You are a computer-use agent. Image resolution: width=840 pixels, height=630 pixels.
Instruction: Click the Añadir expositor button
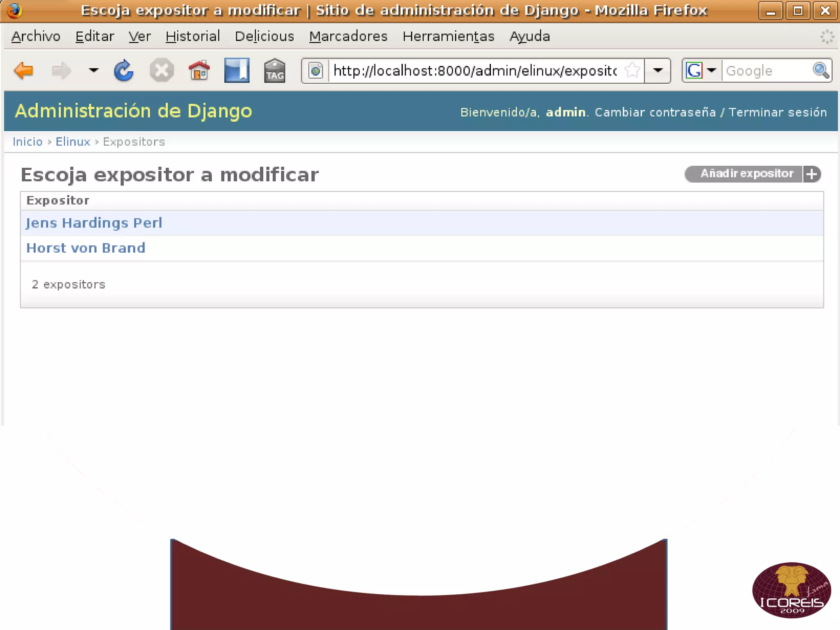753,174
